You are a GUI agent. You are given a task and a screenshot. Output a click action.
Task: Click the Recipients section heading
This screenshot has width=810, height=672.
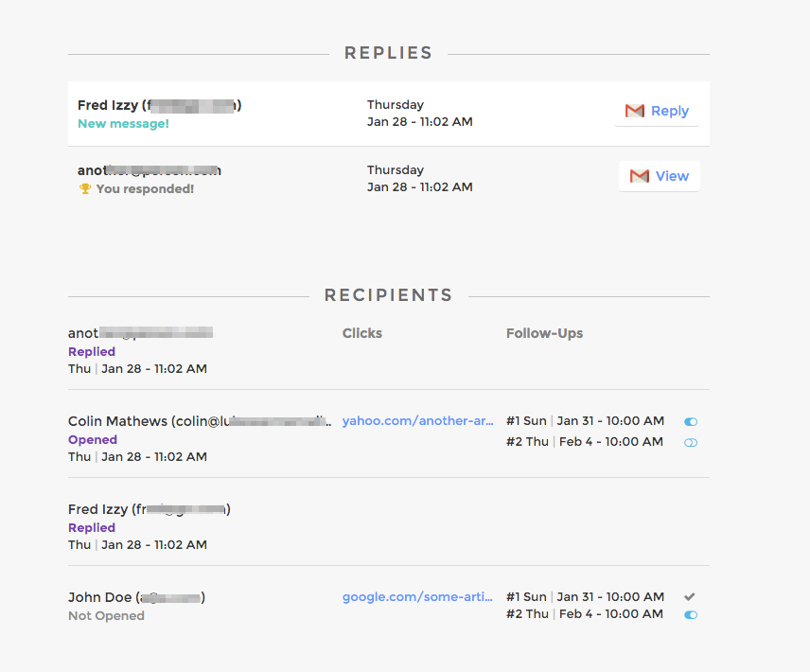388,295
